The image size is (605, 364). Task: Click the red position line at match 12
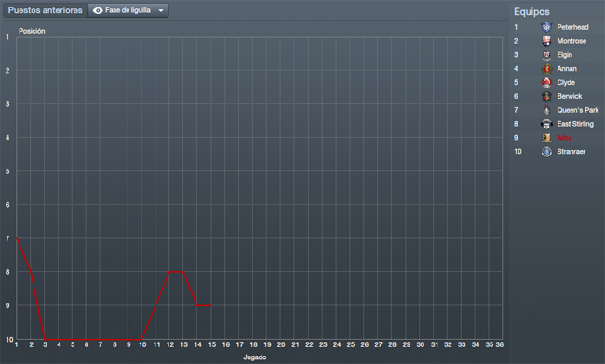click(169, 272)
